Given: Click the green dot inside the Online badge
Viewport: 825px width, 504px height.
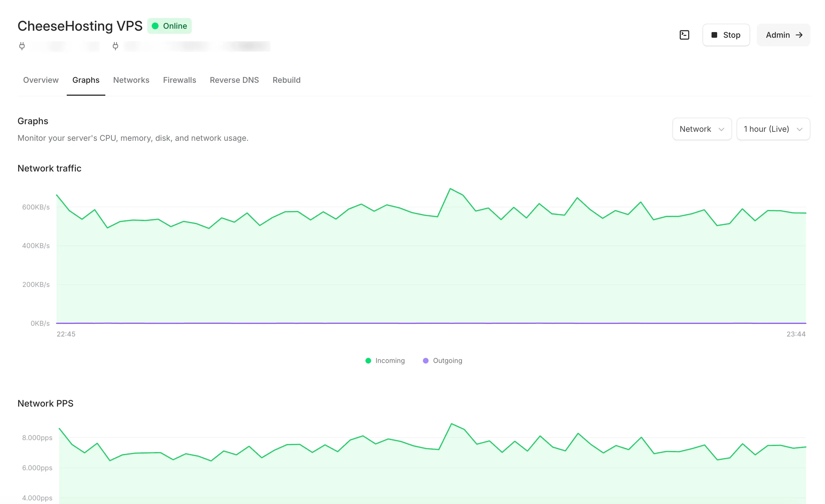Looking at the screenshot, I should pyautogui.click(x=156, y=26).
